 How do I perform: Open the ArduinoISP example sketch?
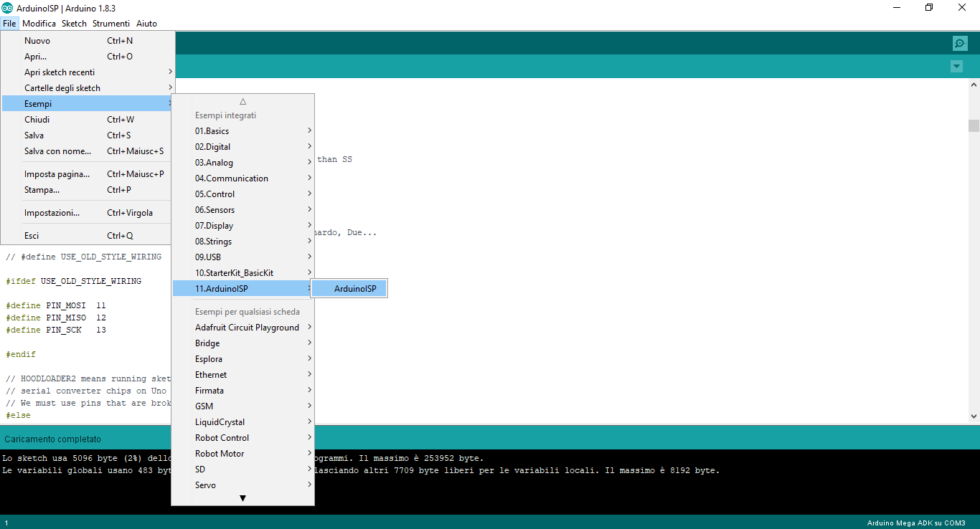[x=349, y=289]
